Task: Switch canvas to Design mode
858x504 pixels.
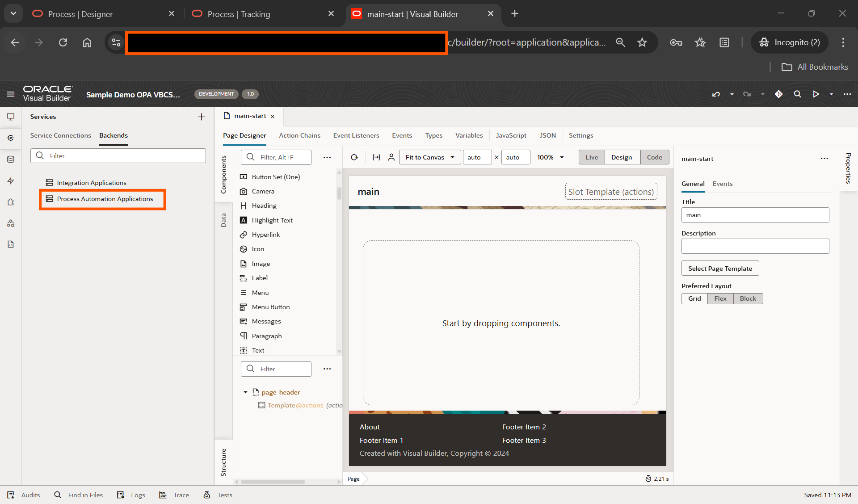Action: pyautogui.click(x=622, y=157)
